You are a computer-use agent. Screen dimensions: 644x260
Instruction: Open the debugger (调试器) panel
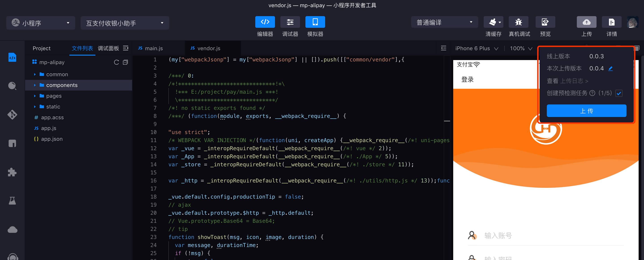pos(290,22)
